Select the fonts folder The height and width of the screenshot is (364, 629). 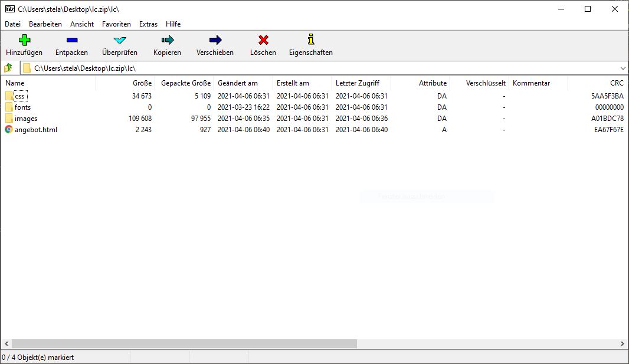click(x=22, y=107)
